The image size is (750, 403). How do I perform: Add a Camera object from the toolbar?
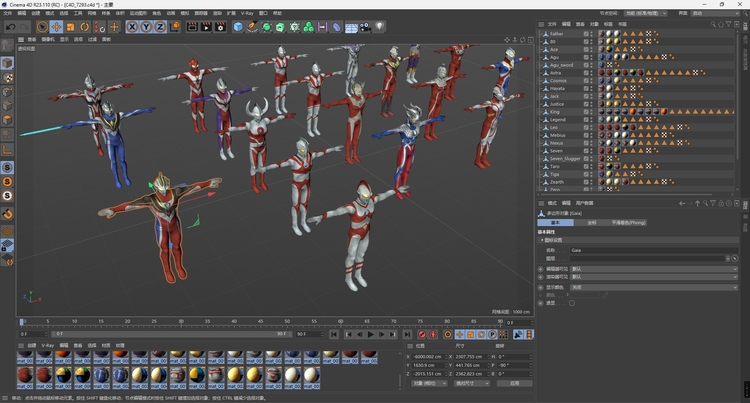point(365,27)
